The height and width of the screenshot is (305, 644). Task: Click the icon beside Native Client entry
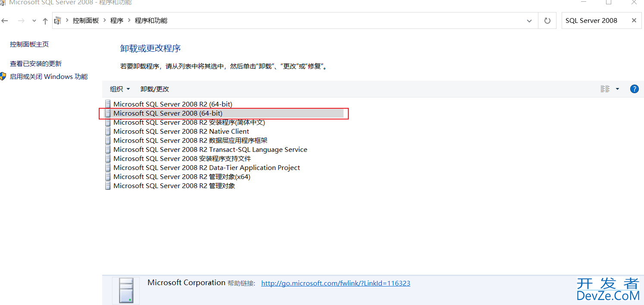(108, 131)
